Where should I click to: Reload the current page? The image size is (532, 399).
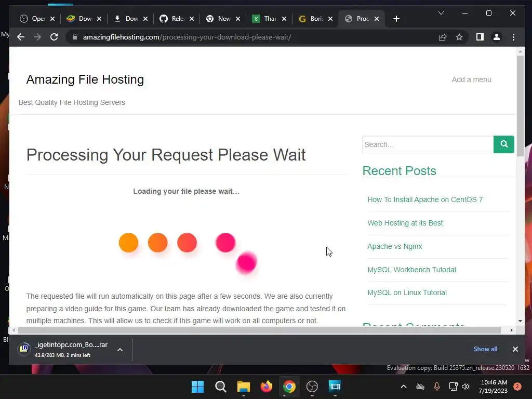tap(54, 37)
